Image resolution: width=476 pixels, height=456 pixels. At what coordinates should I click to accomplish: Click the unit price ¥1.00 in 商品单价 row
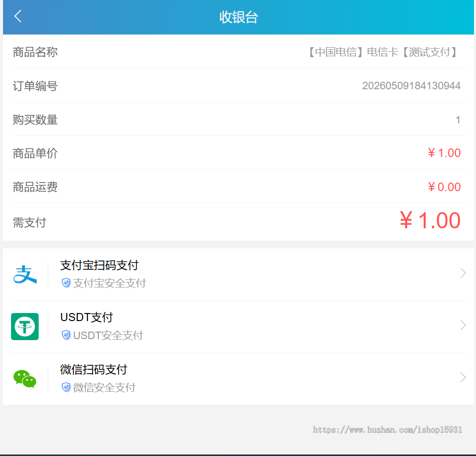(x=444, y=153)
